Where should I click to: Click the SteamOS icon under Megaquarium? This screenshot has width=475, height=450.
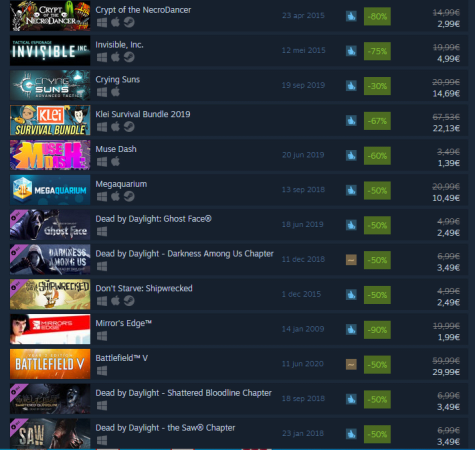[x=129, y=197]
